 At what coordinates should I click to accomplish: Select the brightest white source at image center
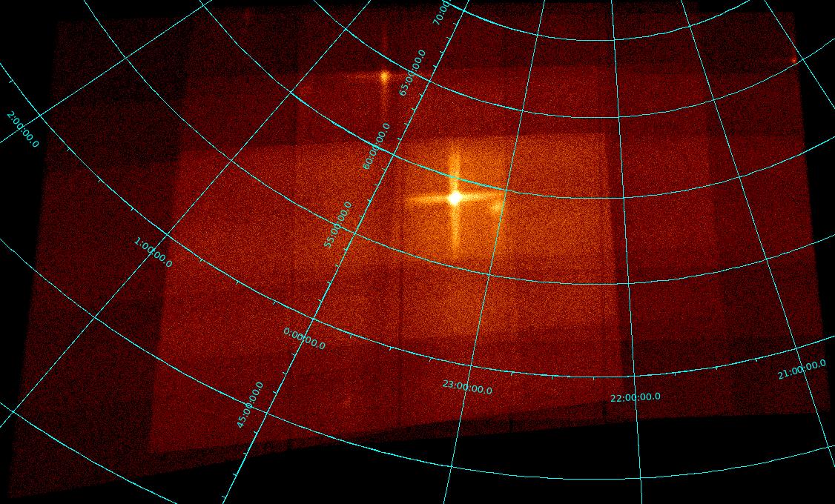[x=455, y=198]
